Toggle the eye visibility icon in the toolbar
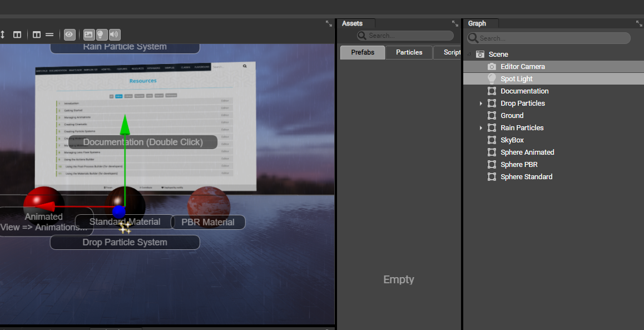The height and width of the screenshot is (330, 644). 69,35
